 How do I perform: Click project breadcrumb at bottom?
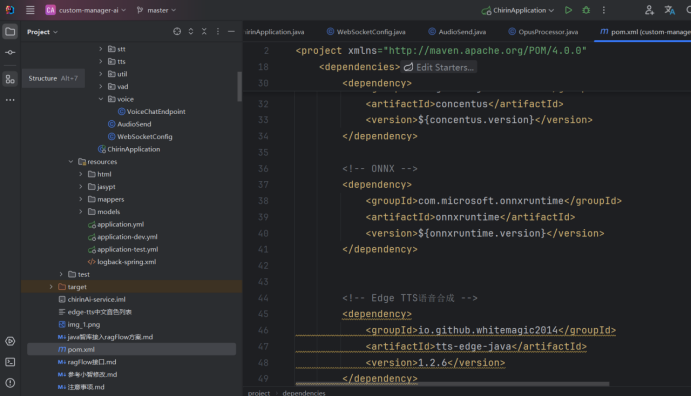[x=259, y=392]
